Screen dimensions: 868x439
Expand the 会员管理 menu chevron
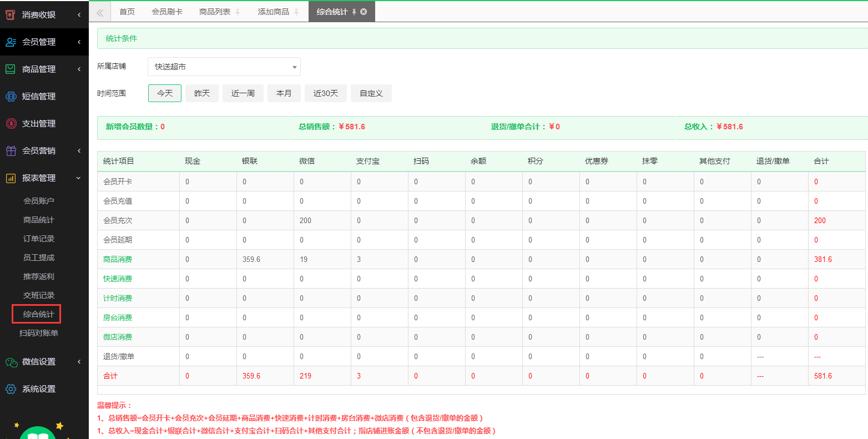click(x=79, y=42)
